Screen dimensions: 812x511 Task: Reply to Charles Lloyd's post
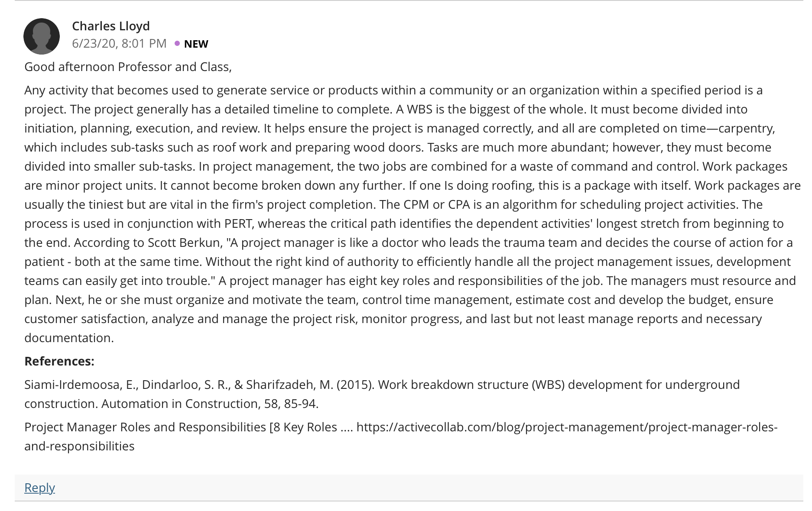(39, 487)
